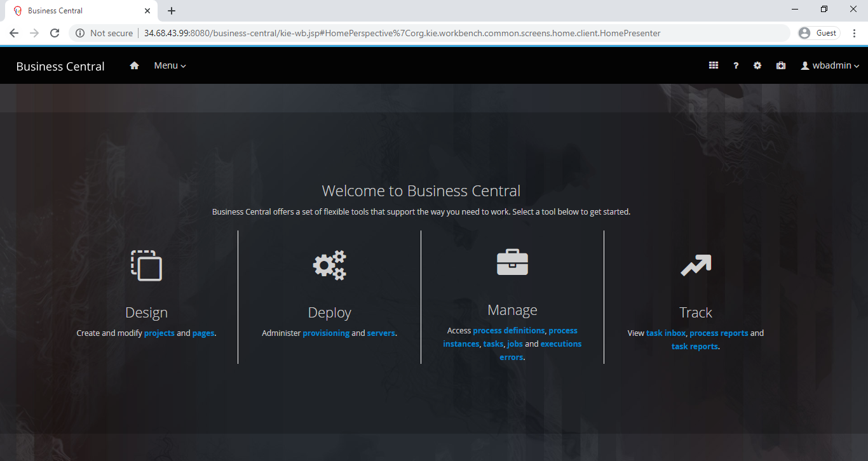Restore down the Chrome window
The width and height of the screenshot is (868, 461).
824,9
